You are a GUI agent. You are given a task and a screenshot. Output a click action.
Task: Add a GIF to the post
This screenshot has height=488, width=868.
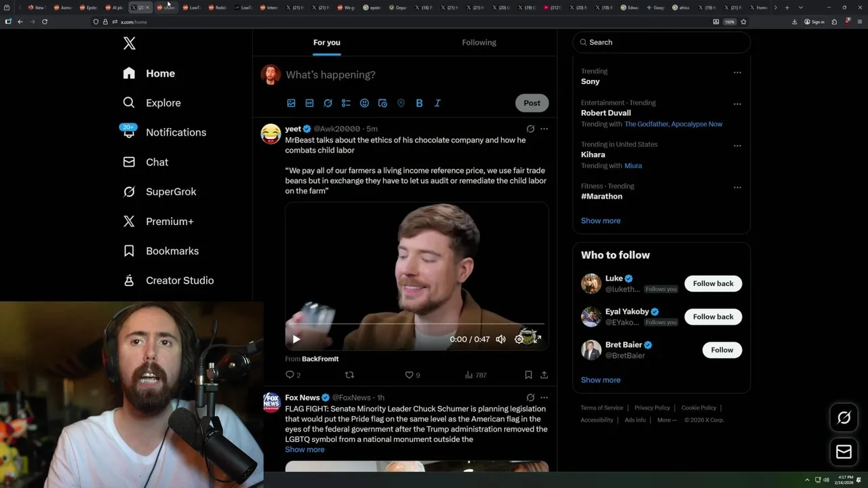(309, 103)
